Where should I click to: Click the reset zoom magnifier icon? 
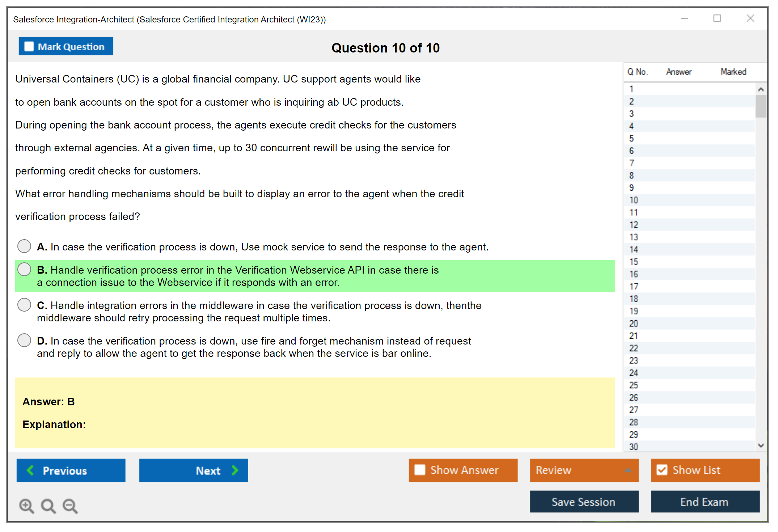48,506
